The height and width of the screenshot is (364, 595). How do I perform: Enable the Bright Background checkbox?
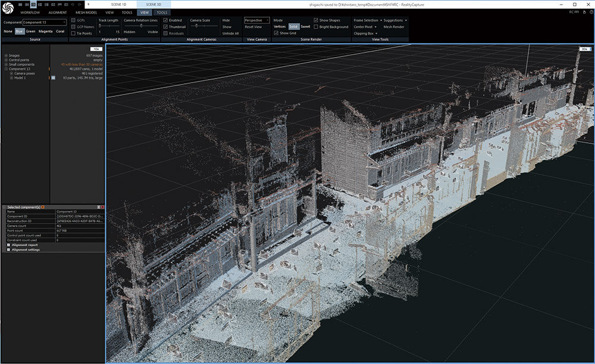pos(316,27)
